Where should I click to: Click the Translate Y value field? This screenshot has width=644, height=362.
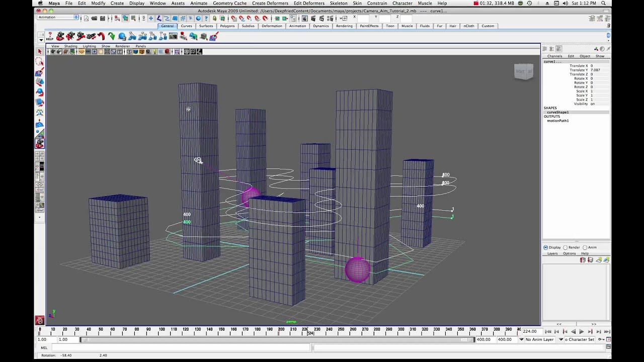[x=599, y=70]
